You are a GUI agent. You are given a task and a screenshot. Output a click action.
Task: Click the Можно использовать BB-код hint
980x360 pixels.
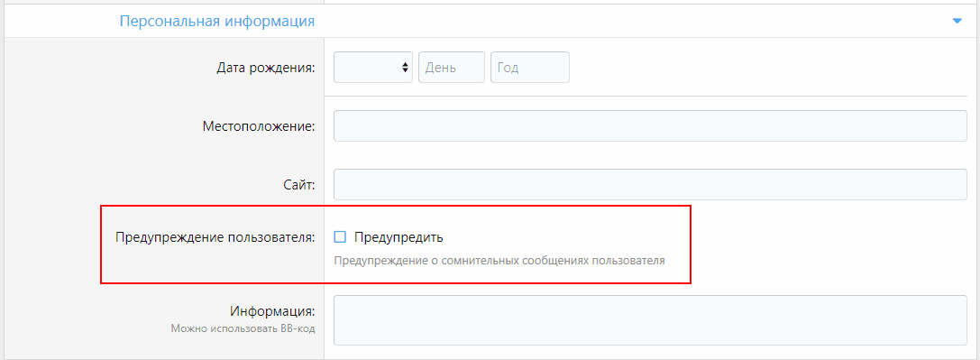tap(243, 328)
